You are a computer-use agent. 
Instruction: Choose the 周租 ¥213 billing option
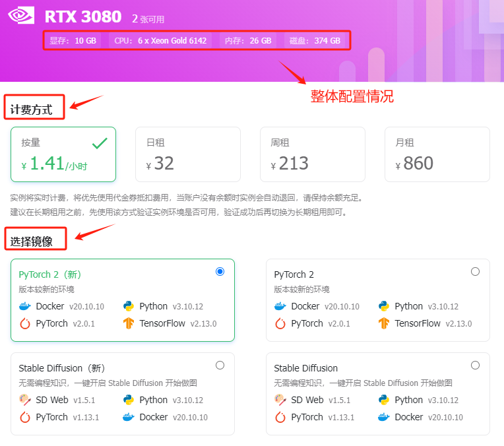click(313, 154)
